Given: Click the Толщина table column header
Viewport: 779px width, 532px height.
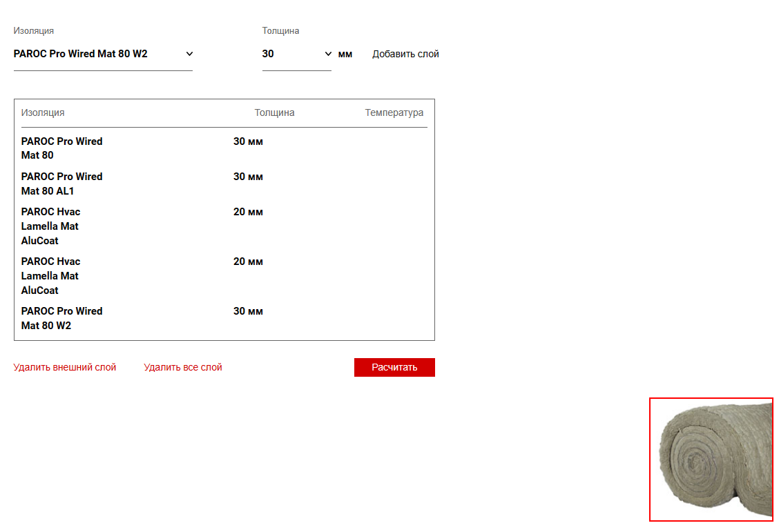Looking at the screenshot, I should (274, 112).
